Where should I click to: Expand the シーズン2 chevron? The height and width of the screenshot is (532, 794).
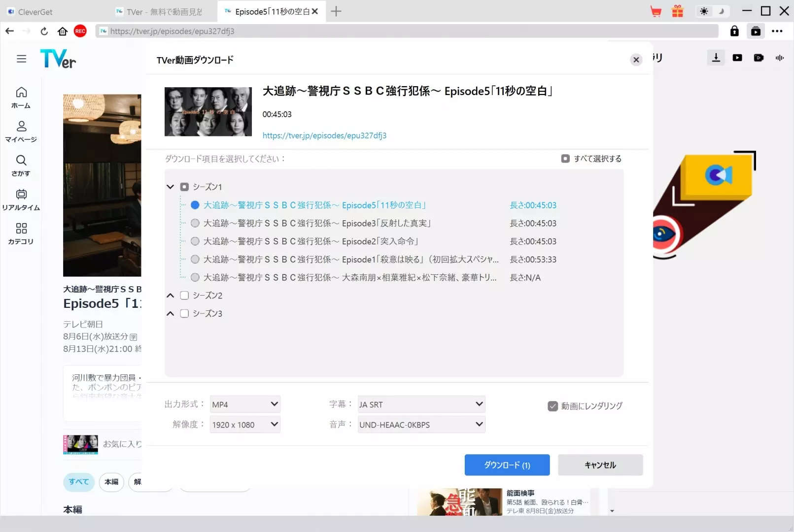click(171, 296)
